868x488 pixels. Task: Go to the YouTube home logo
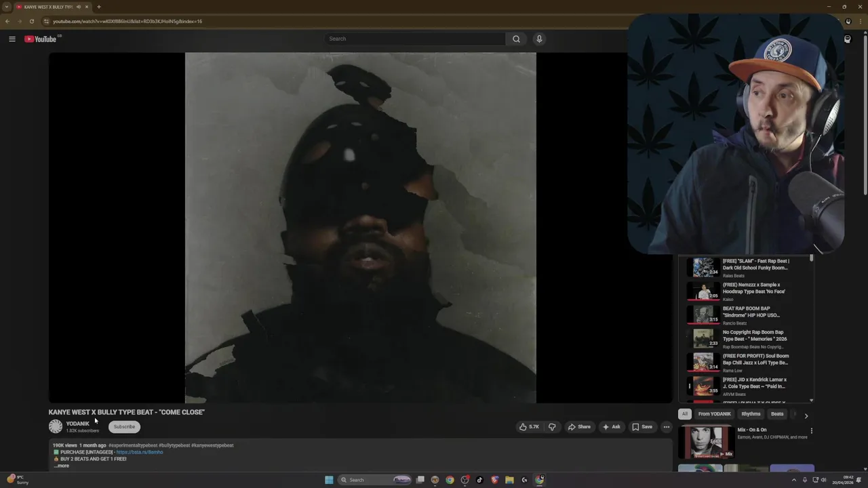pyautogui.click(x=41, y=39)
